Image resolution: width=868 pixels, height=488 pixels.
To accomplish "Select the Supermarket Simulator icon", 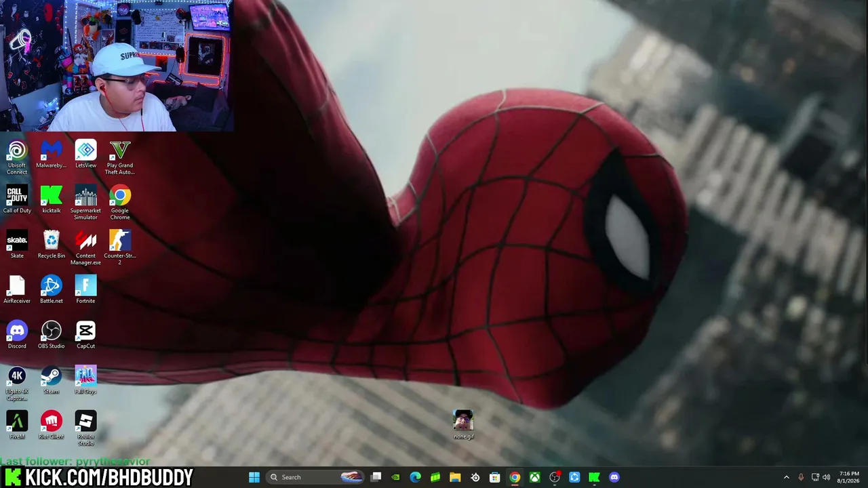I will point(85,203).
